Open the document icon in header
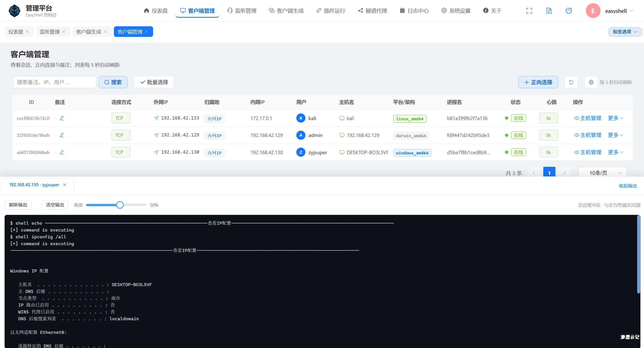The width and height of the screenshot is (644, 348). [549, 11]
